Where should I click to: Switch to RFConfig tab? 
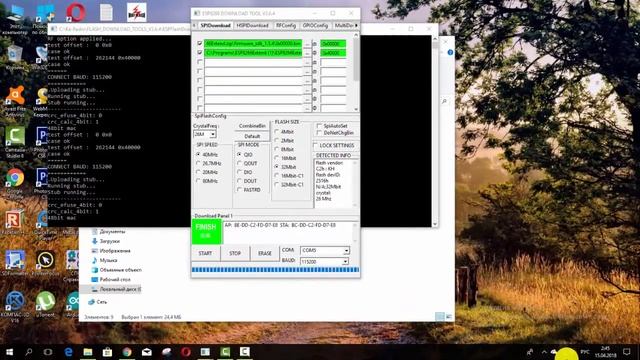tap(286, 25)
